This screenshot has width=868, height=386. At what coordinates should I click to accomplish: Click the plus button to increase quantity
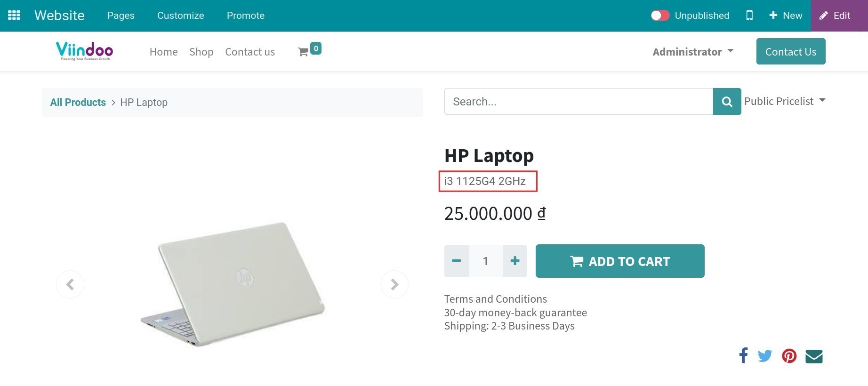pyautogui.click(x=515, y=261)
